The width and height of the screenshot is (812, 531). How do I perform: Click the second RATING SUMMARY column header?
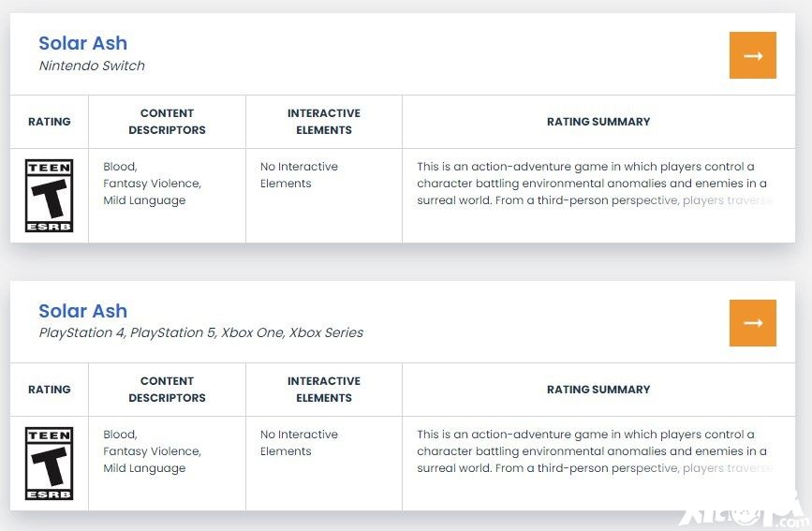point(598,390)
